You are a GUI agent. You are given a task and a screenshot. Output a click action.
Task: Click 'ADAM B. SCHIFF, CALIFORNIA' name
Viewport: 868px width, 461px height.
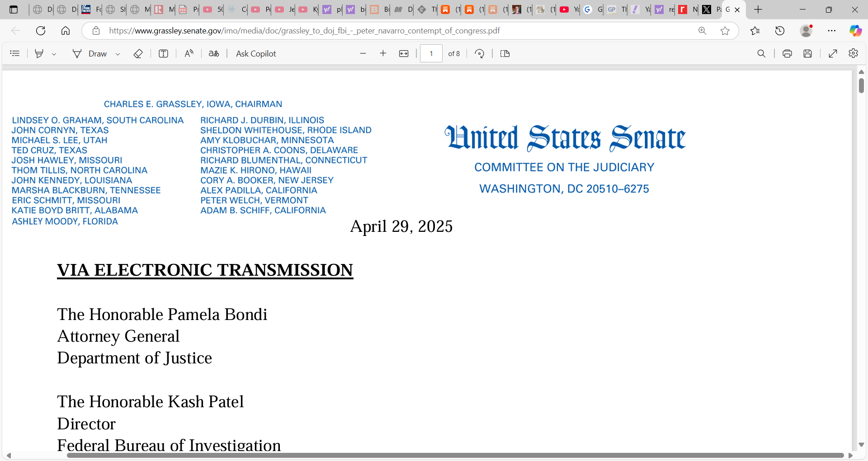pos(263,211)
